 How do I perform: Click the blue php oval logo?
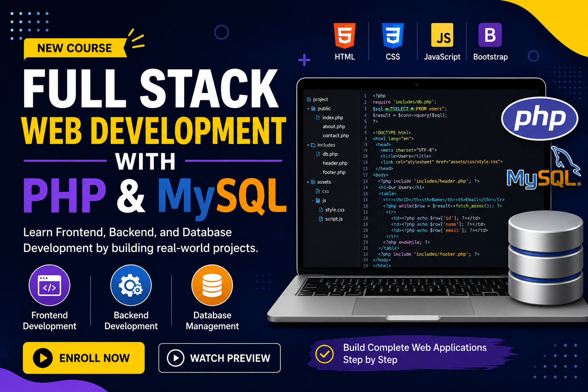[540, 119]
